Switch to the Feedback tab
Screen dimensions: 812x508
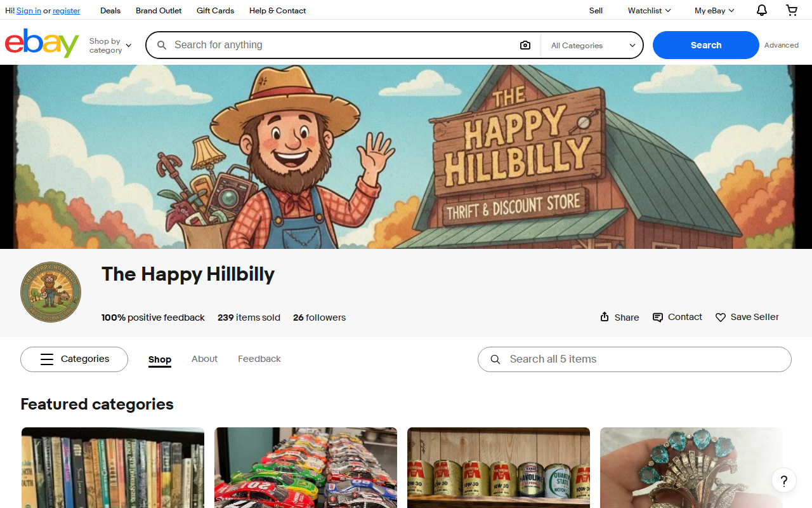point(259,359)
